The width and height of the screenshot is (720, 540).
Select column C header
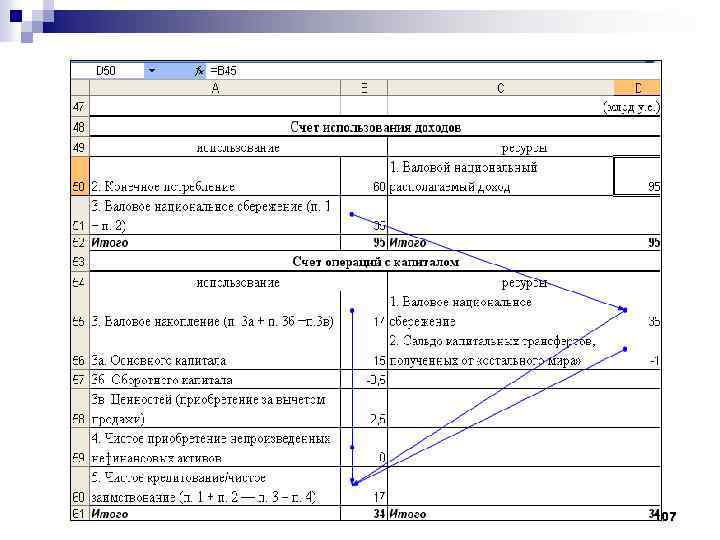click(x=501, y=88)
